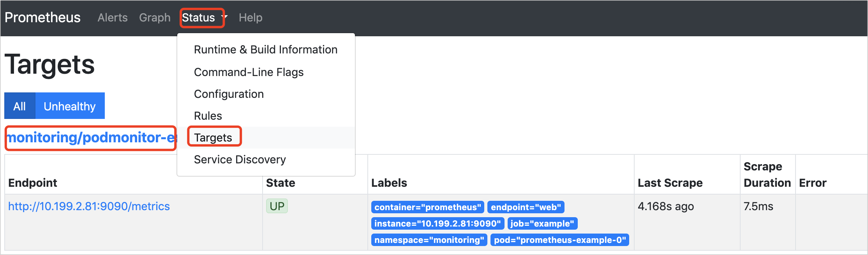Click the Status caret arrow
Viewport: 868px width, 255px height.
pos(225,18)
